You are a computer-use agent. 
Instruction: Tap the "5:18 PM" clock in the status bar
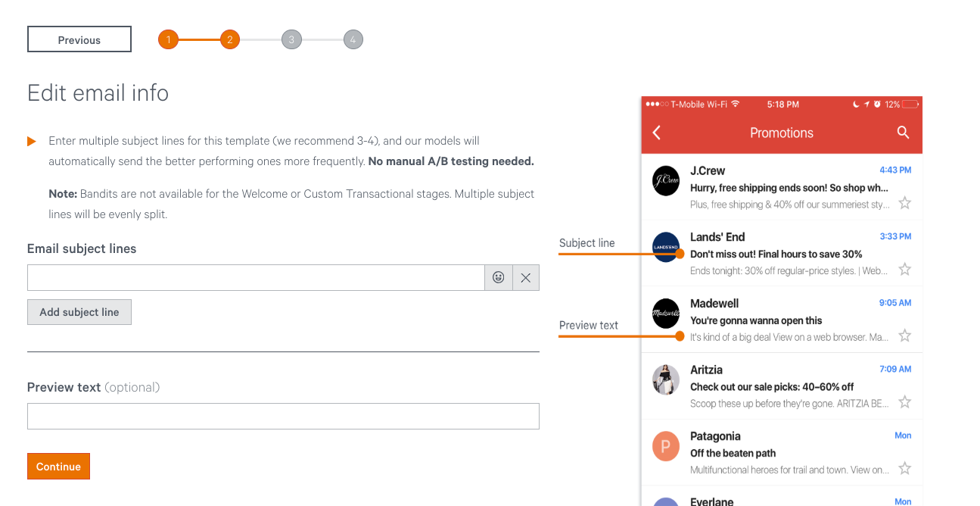(x=783, y=104)
